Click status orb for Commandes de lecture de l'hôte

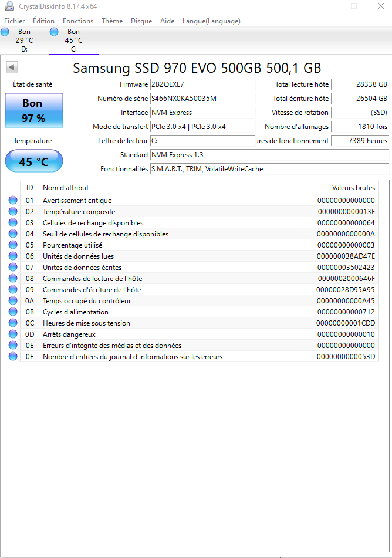(13, 278)
